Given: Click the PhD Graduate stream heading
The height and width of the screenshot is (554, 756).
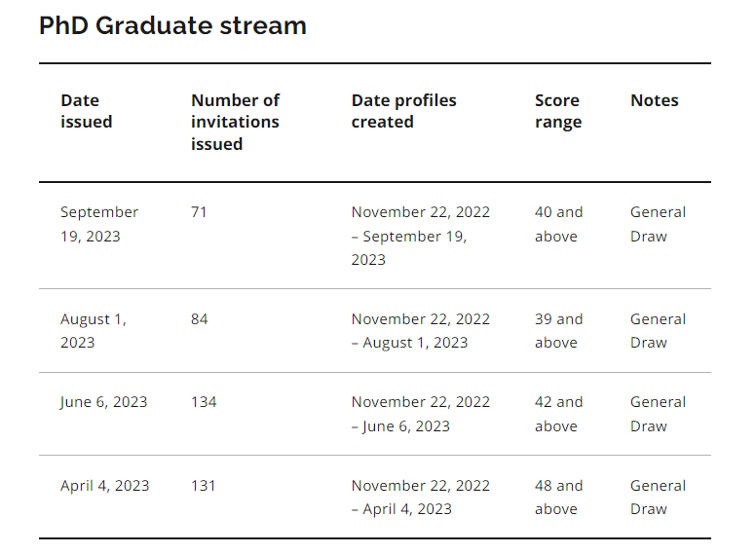Looking at the screenshot, I should point(172,26).
